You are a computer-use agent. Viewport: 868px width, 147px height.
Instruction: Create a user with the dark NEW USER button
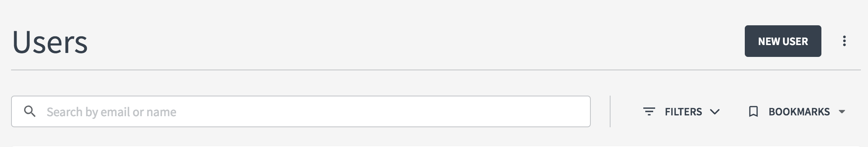click(783, 41)
